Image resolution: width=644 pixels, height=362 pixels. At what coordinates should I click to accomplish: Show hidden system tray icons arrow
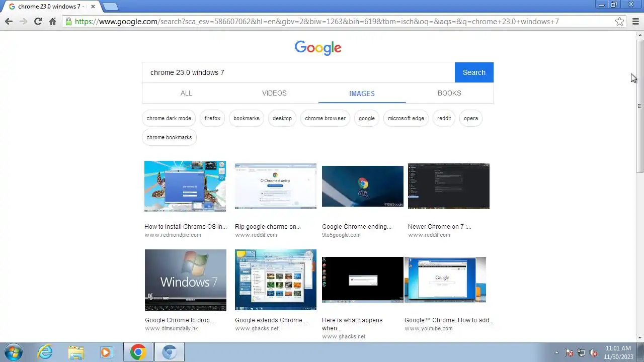556,352
